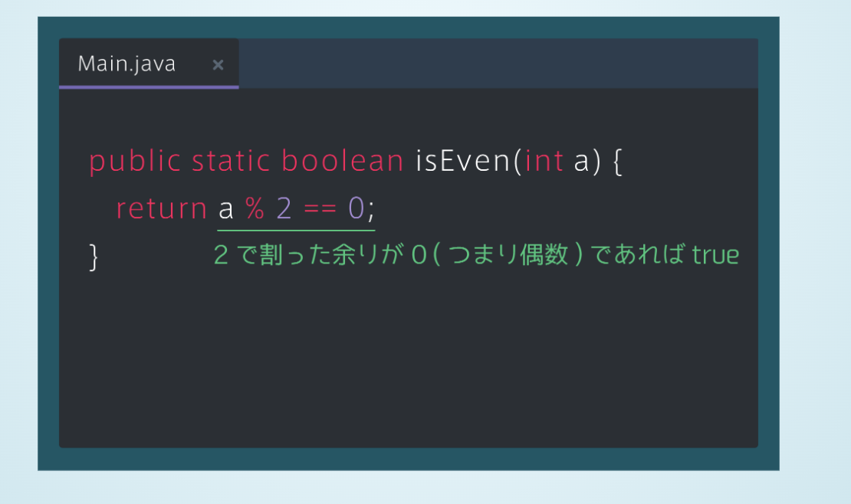
Task: Close the Main.java tab
Action: tap(219, 65)
